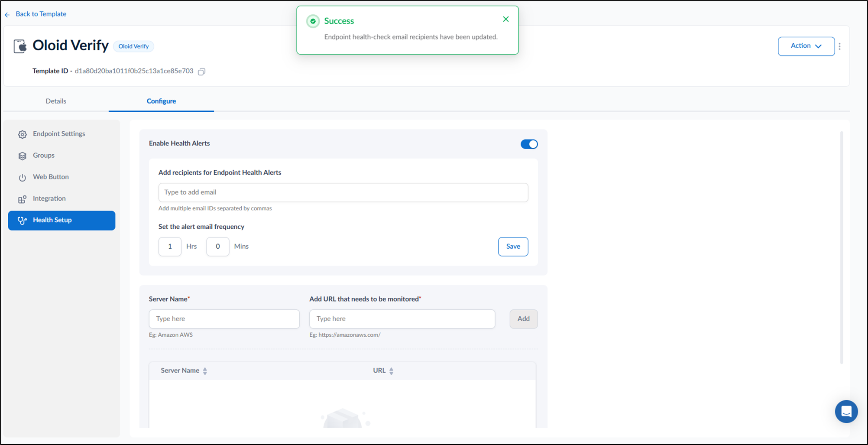
Task: Go to the Web Button section
Action: [x=62, y=177]
